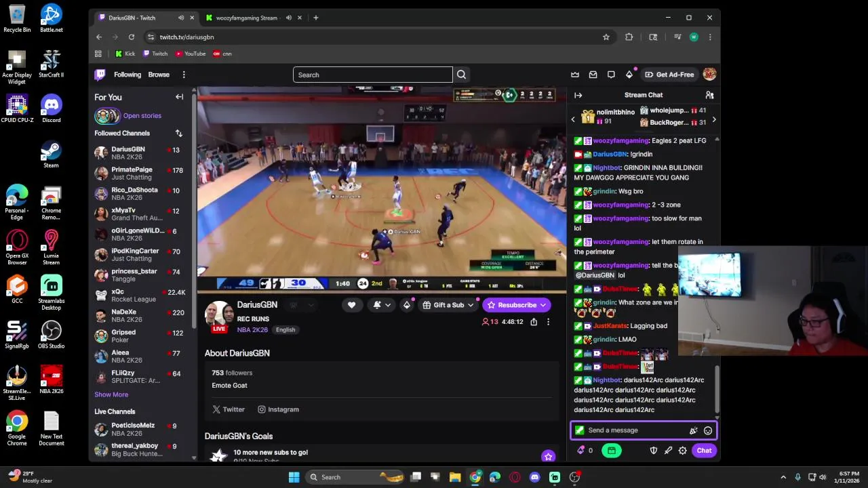The width and height of the screenshot is (868, 488).
Task: Open stories link in For You
Action: coord(142,116)
